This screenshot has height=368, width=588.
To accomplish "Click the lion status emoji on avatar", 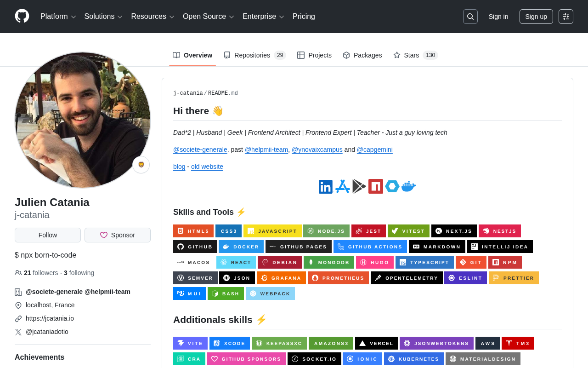I will (141, 165).
